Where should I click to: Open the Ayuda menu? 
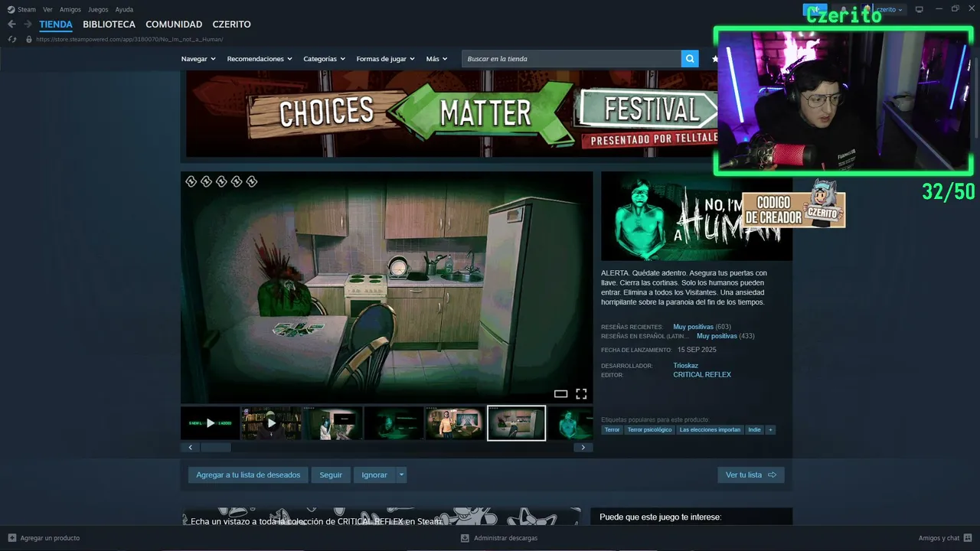[124, 10]
